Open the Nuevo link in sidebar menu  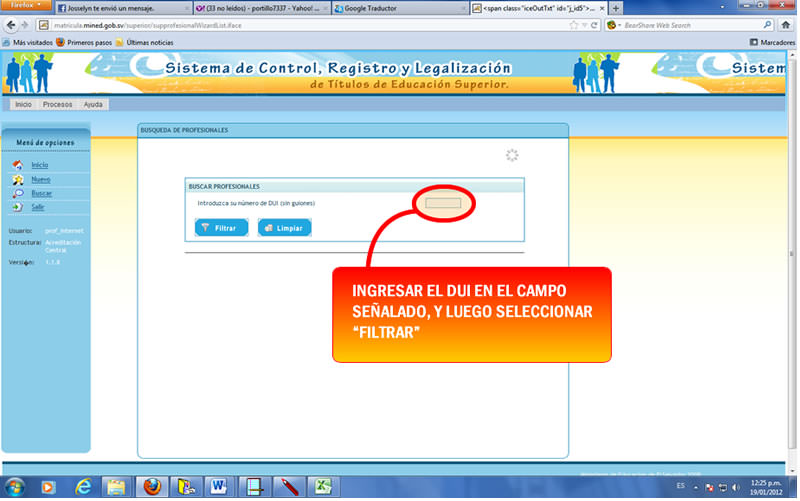coord(41,179)
